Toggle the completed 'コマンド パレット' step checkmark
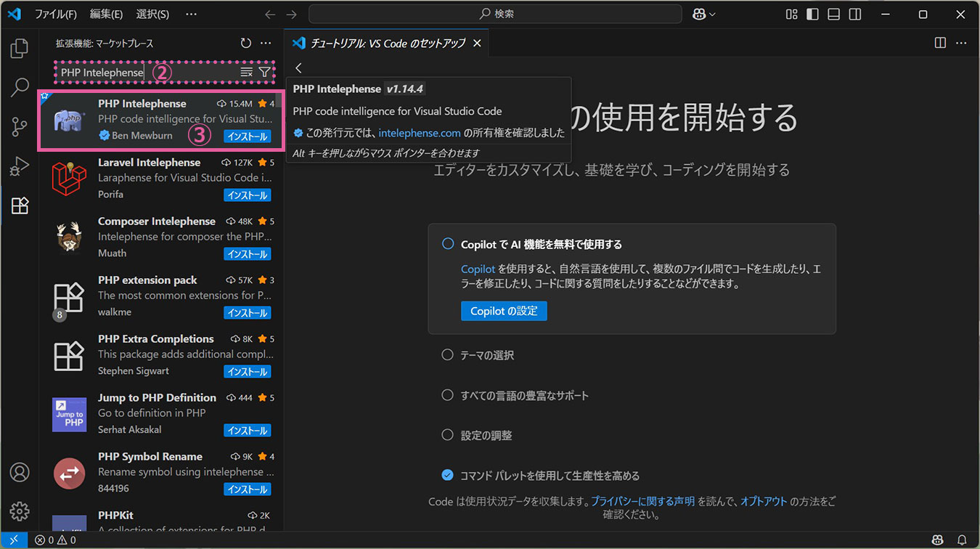This screenshot has width=980, height=549. (448, 476)
